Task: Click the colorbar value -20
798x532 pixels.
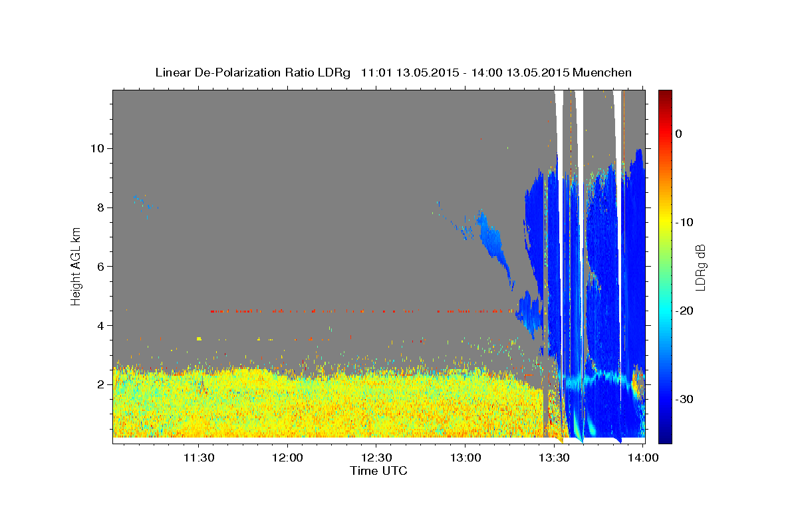Action: click(x=684, y=311)
